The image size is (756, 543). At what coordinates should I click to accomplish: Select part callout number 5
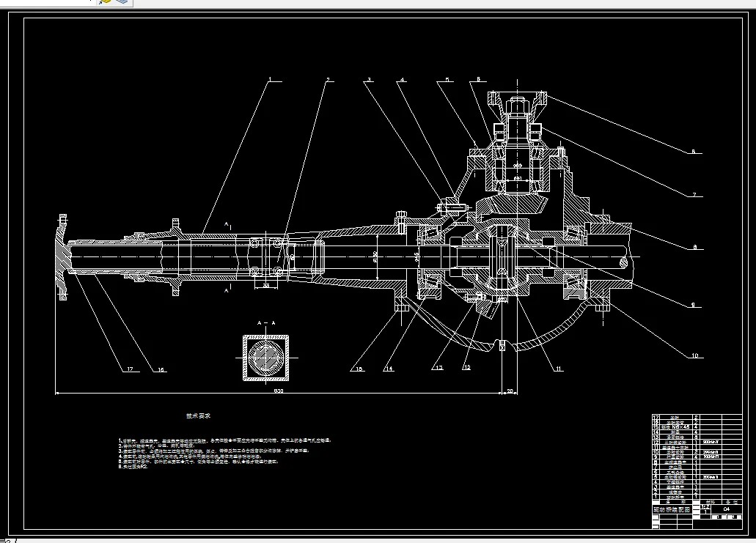(x=447, y=79)
